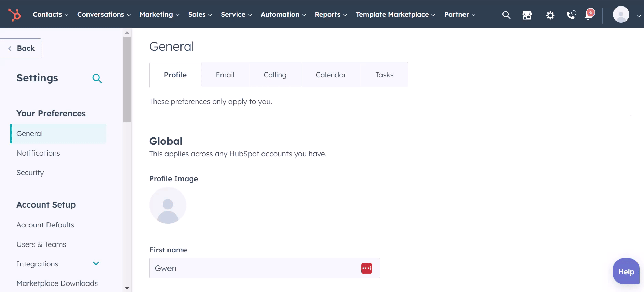Open the Partner menu

coord(460,14)
